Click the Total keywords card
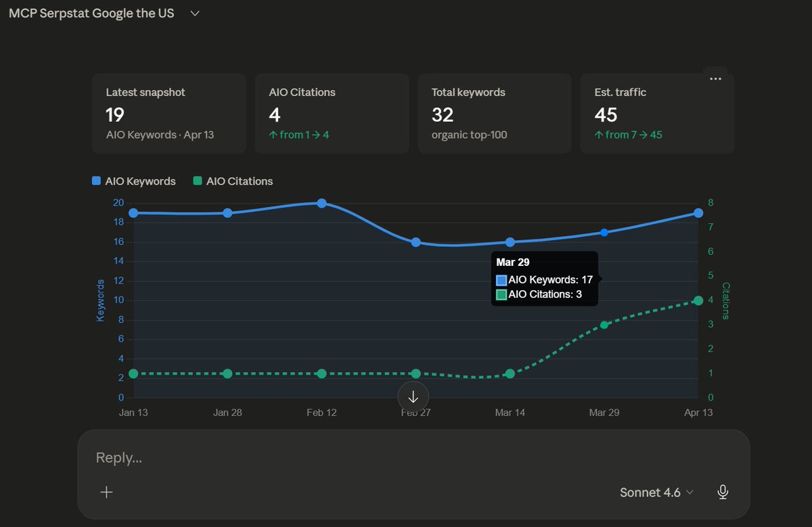812x527 pixels. click(495, 114)
